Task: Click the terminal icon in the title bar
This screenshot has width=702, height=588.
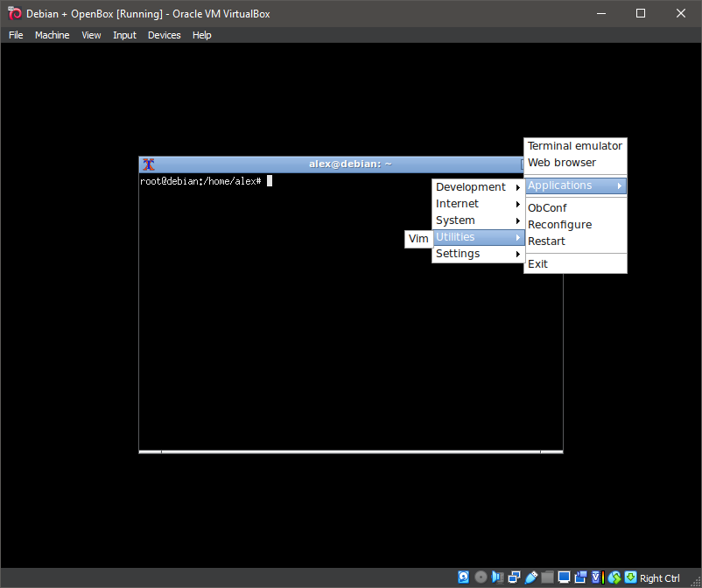Action: [x=148, y=164]
